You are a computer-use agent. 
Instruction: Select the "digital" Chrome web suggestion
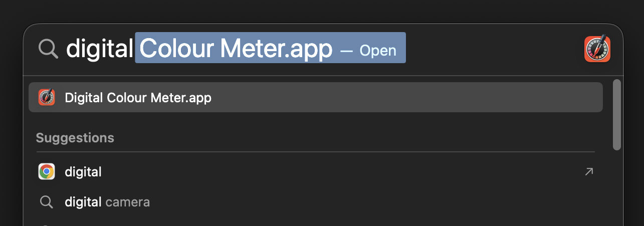pos(316,172)
